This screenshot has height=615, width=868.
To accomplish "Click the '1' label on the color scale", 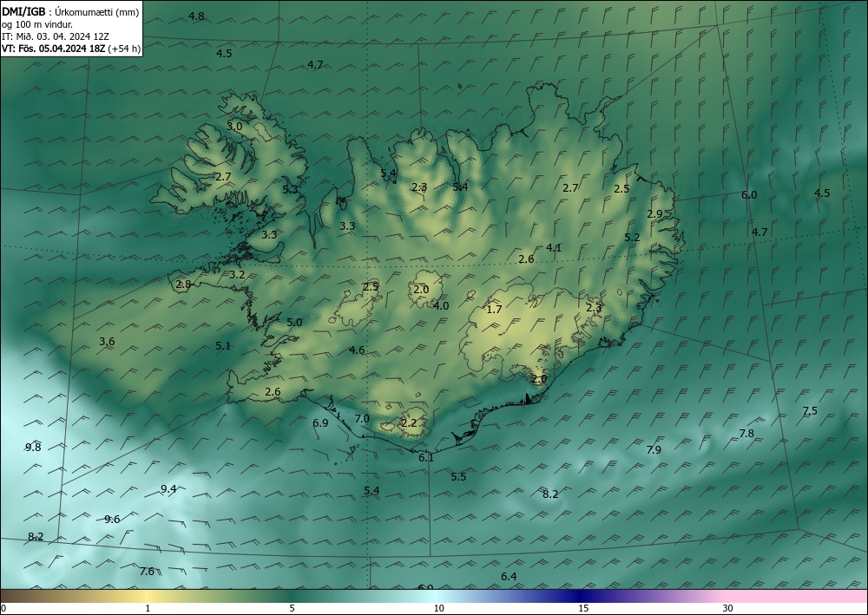I will tap(148, 609).
